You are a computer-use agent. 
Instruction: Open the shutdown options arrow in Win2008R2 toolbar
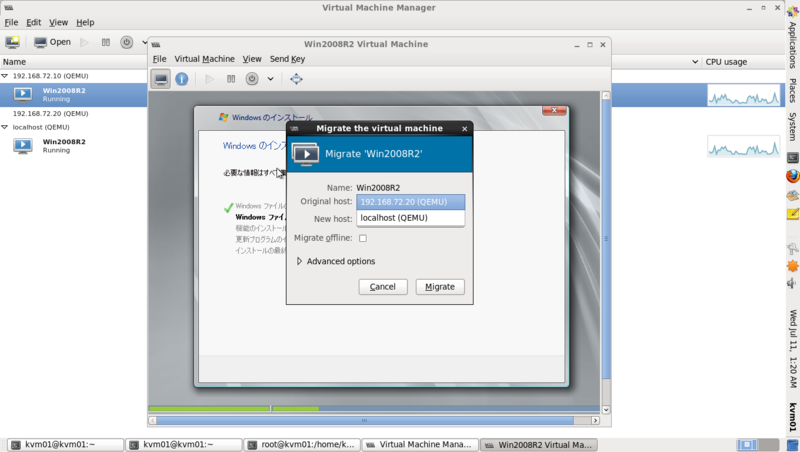coord(270,79)
